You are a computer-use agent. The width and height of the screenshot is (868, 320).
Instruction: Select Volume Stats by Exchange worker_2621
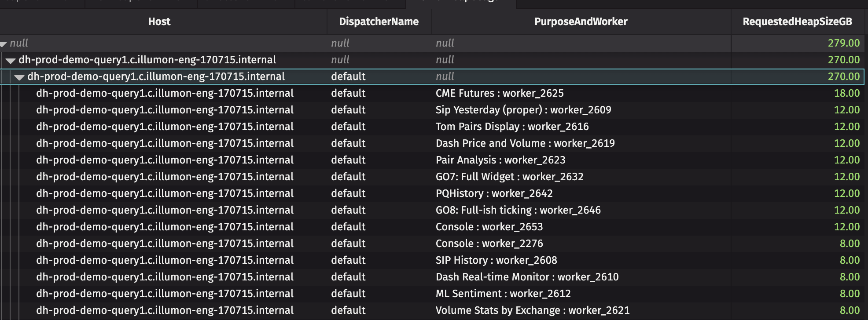click(532, 310)
